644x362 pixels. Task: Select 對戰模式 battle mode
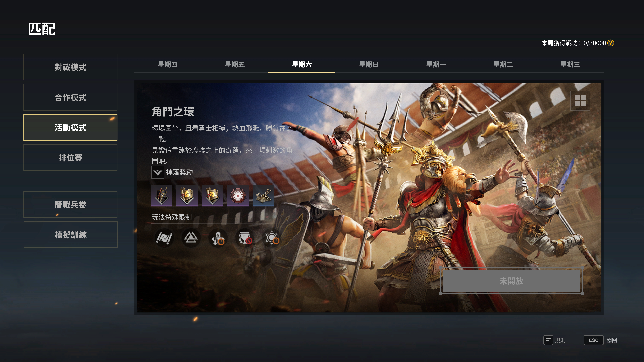pyautogui.click(x=70, y=67)
